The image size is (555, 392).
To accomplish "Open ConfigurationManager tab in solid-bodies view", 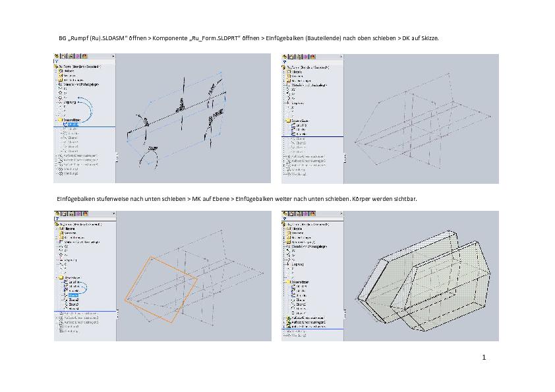I will point(299,213).
